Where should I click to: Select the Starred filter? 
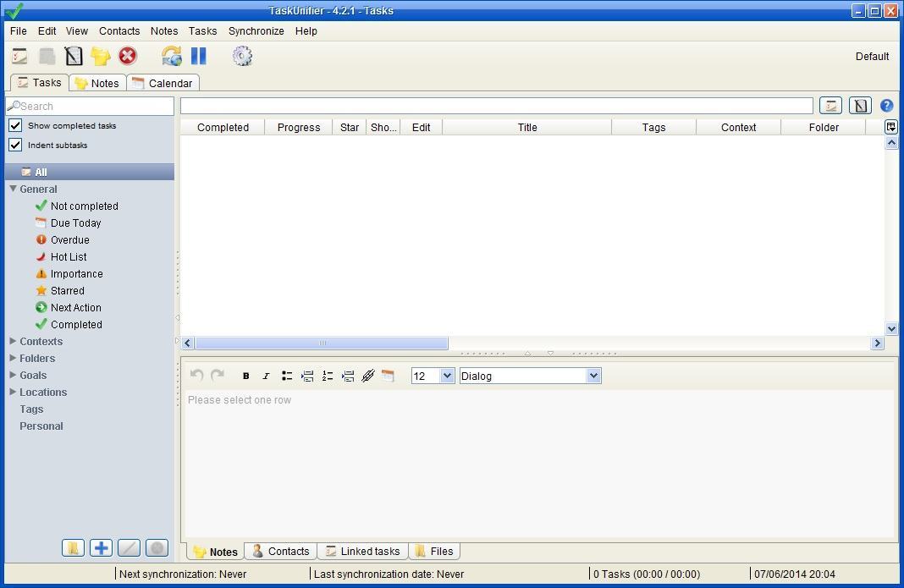click(68, 290)
